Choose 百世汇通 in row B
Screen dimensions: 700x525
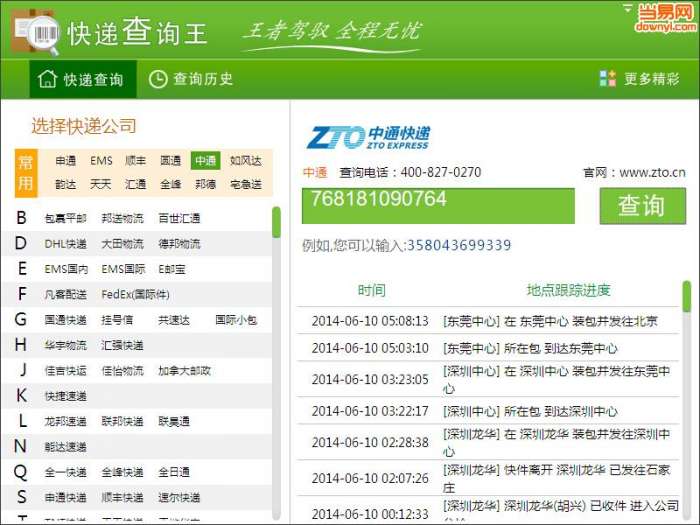(179, 218)
